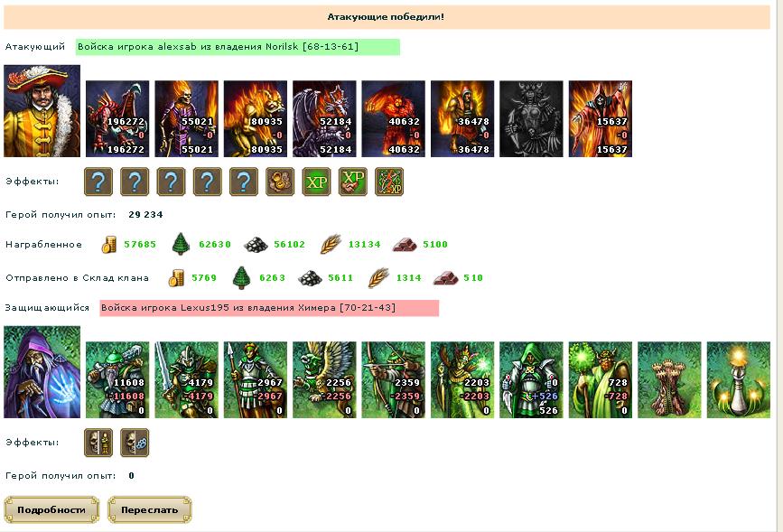Viewport: 783px width, 532px height.
Task: Click the crossed arrows XP effect icon
Action: (x=389, y=182)
